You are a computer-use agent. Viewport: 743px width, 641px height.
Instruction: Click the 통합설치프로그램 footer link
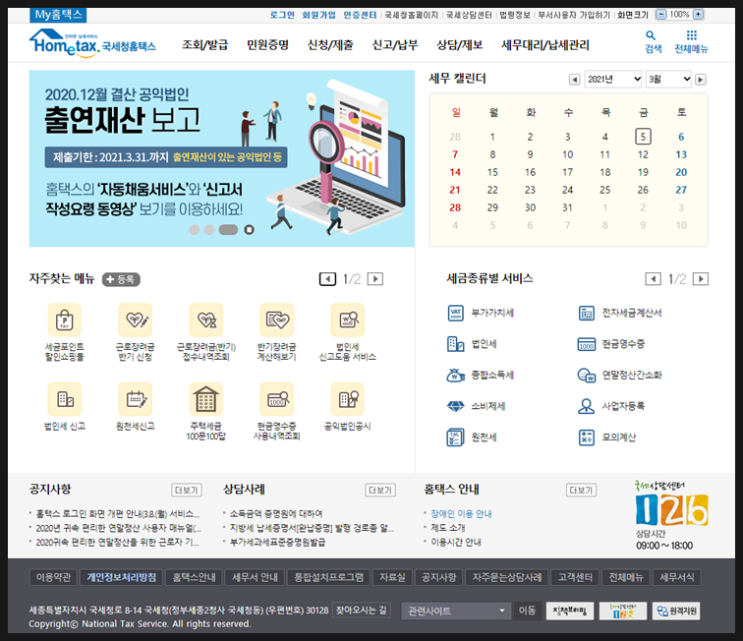329,578
